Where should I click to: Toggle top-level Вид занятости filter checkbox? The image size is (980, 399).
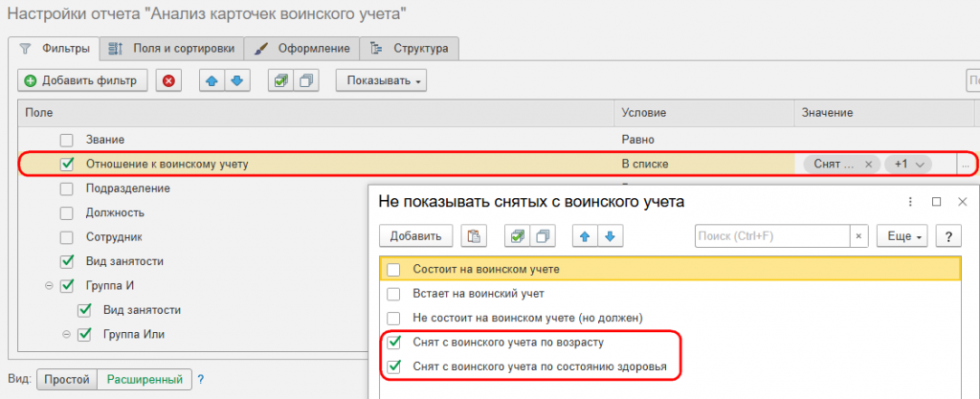[x=67, y=261]
